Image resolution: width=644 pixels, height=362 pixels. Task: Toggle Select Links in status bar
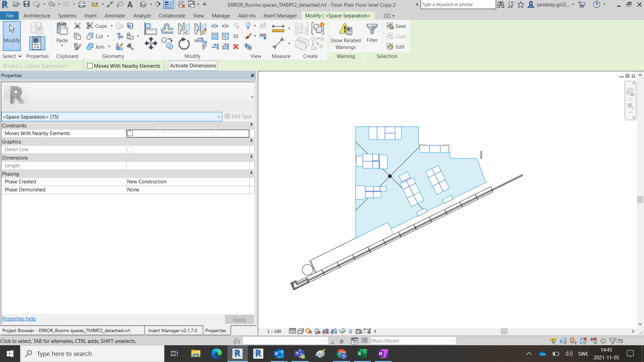[553, 341]
